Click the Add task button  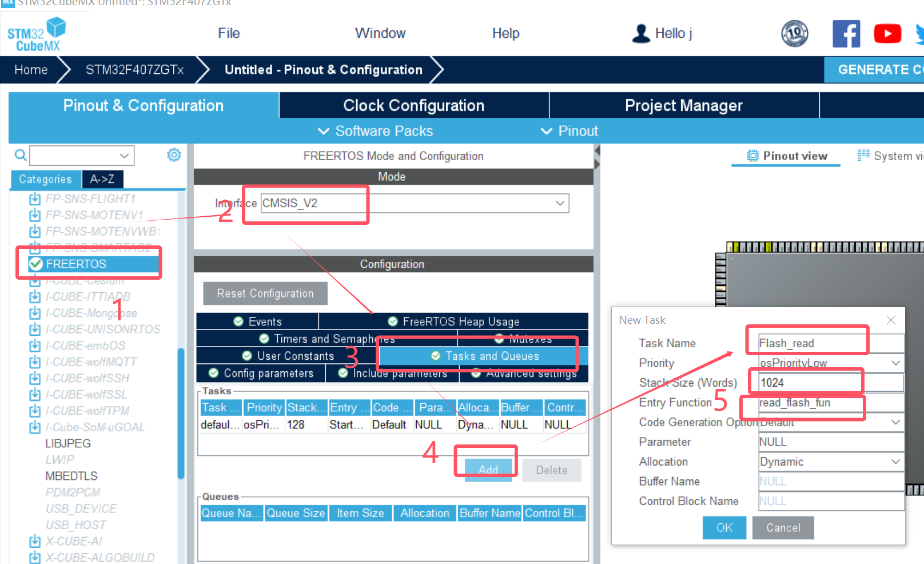[x=488, y=470]
